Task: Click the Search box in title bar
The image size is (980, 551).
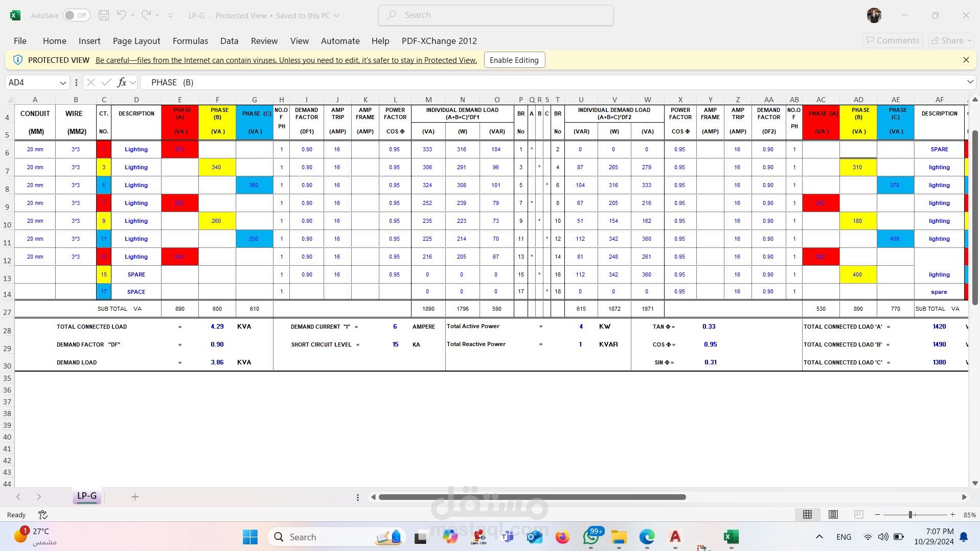Action: tap(495, 15)
